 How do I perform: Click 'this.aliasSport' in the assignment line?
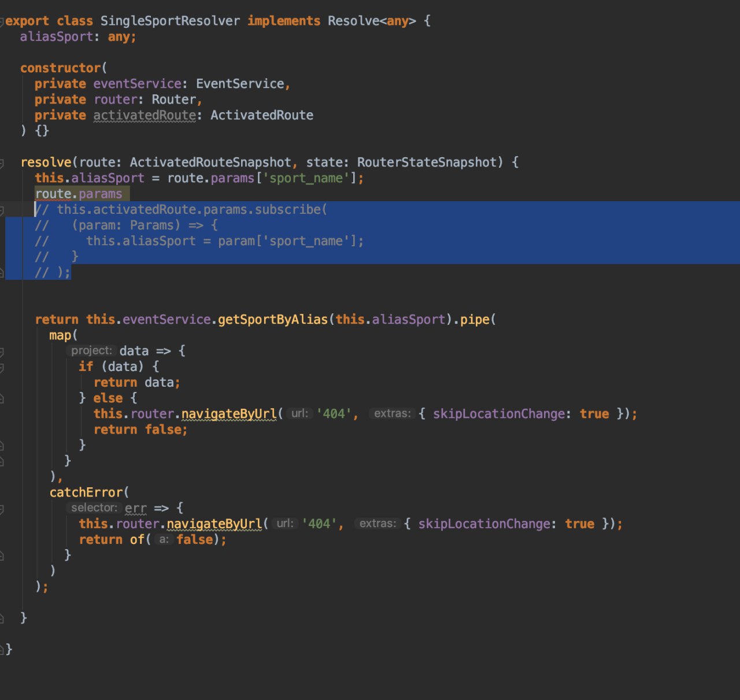pos(90,178)
